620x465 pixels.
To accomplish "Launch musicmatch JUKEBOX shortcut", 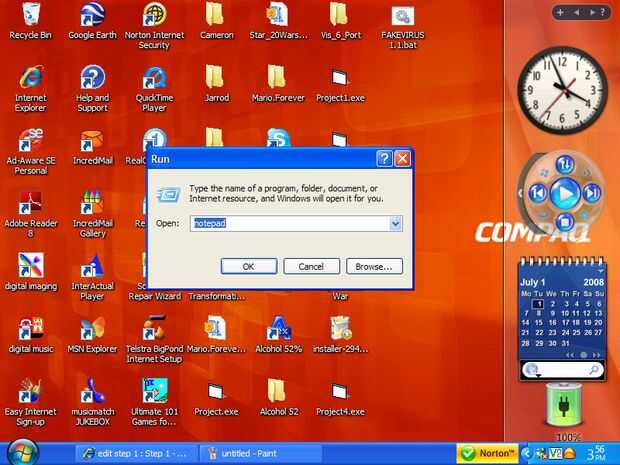I will [92, 402].
